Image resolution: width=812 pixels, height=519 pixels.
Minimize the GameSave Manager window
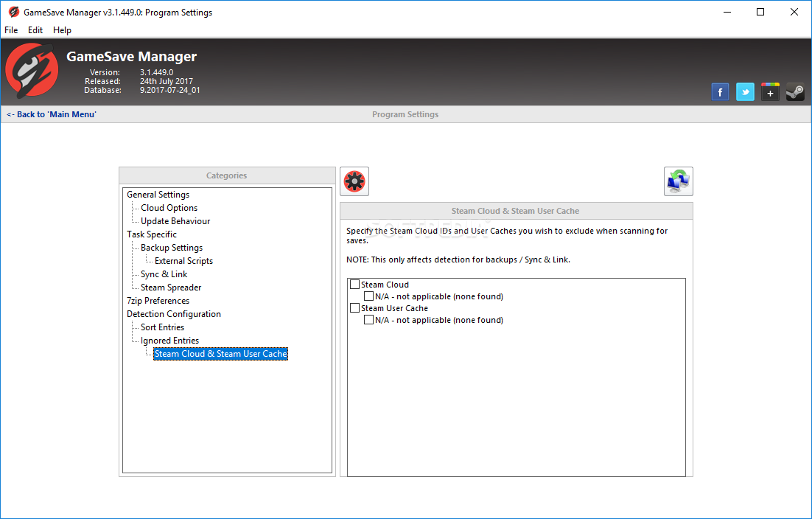click(727, 12)
